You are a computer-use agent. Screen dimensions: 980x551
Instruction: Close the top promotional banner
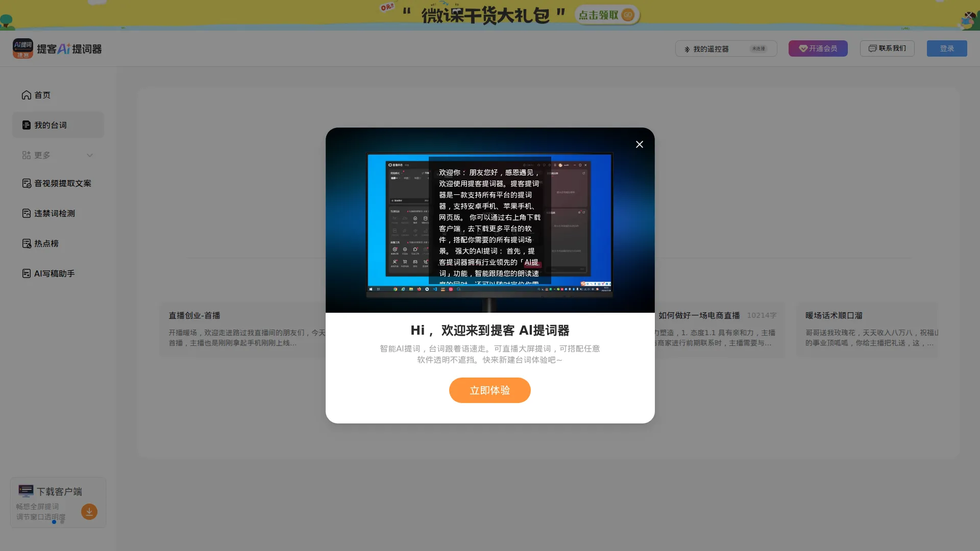click(968, 15)
